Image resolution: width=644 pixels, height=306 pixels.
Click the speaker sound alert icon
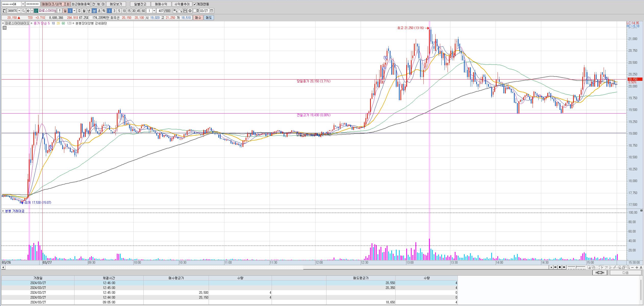[x=28, y=11]
